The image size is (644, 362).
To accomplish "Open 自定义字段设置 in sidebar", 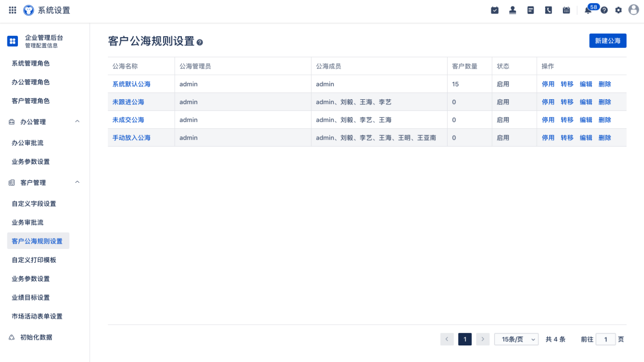I will point(34,204).
